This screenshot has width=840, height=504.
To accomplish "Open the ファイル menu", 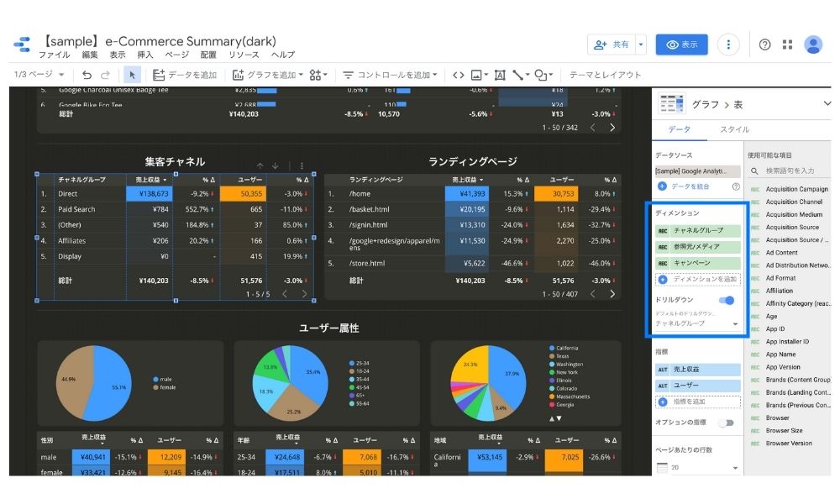I will click(54, 55).
